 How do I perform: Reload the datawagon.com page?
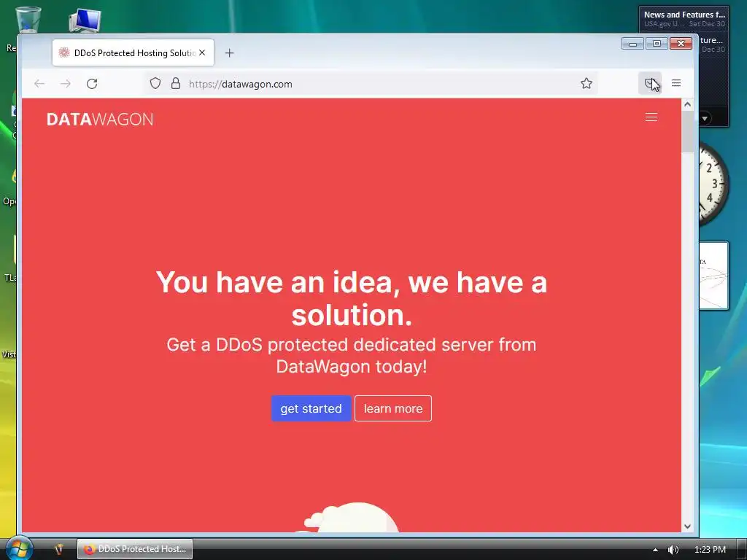[92, 84]
